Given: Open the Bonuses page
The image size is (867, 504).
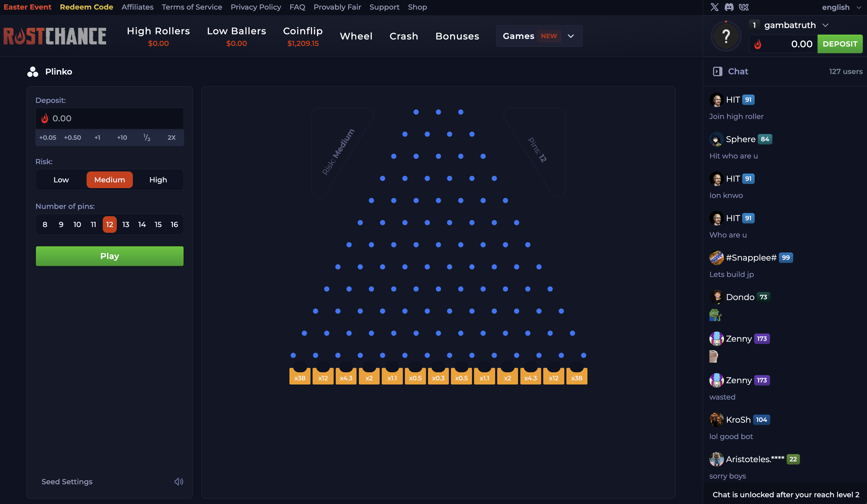Looking at the screenshot, I should pos(457,36).
